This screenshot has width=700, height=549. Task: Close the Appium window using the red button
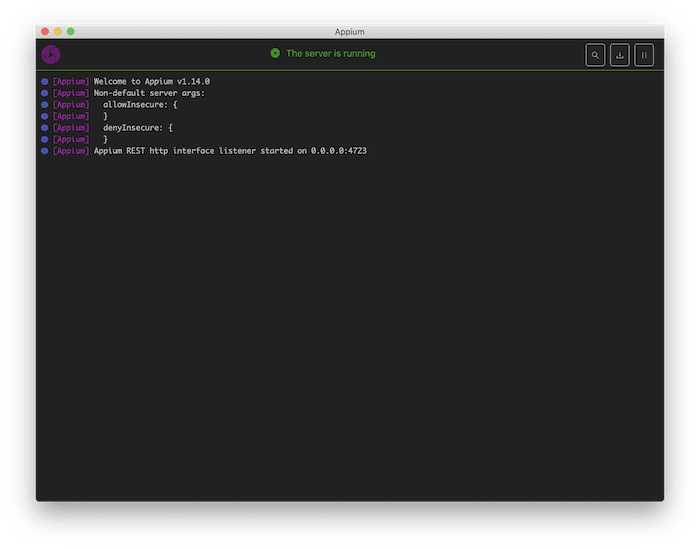click(45, 31)
